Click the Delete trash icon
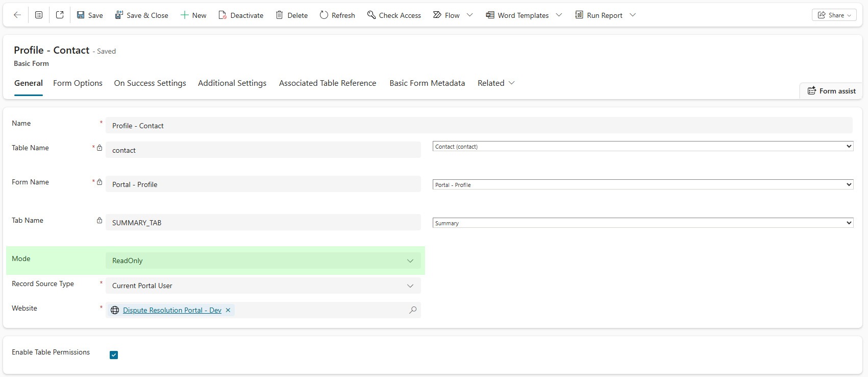This screenshot has width=868, height=377. 279,15
